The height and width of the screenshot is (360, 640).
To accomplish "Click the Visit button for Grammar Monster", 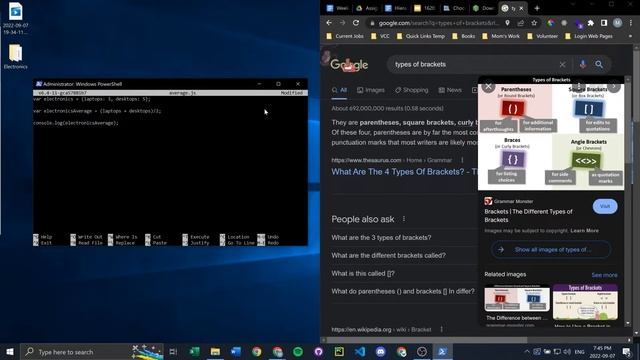I will click(x=605, y=206).
